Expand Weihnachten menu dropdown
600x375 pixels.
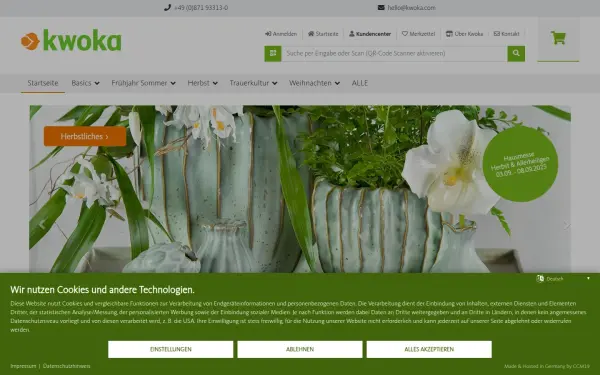coord(314,83)
